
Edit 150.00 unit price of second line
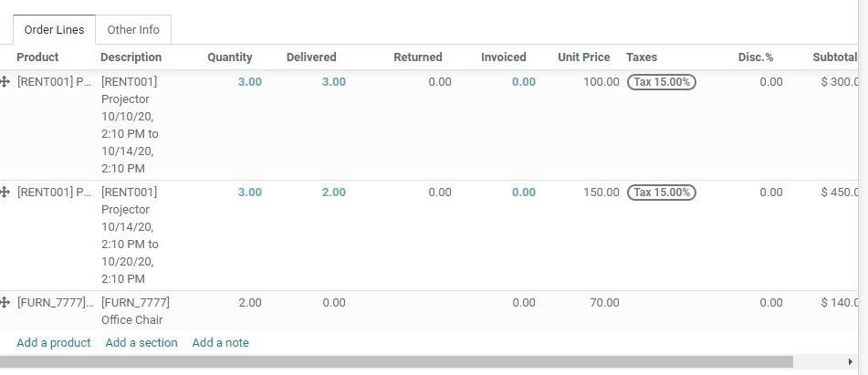coord(601,193)
